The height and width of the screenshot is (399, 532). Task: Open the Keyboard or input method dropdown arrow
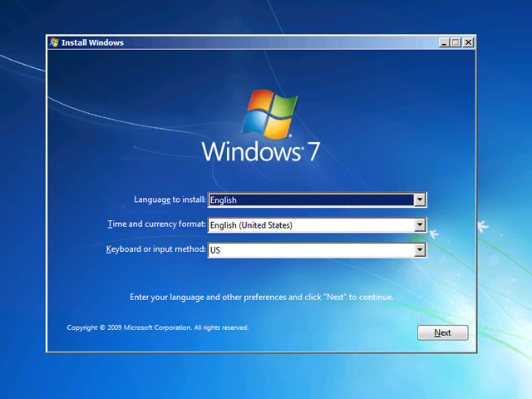tap(420, 250)
